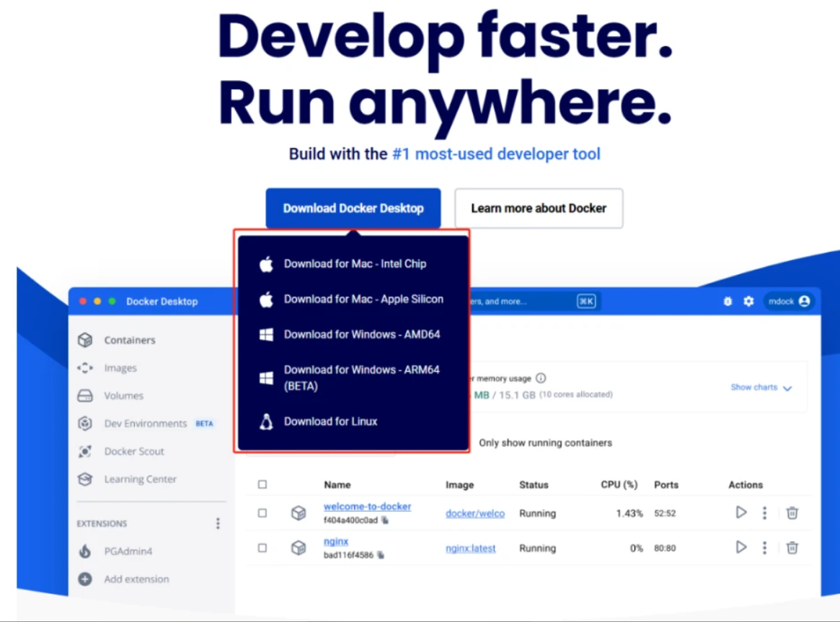The image size is (840, 622).
Task: Click the Images sidebar icon
Action: click(85, 368)
